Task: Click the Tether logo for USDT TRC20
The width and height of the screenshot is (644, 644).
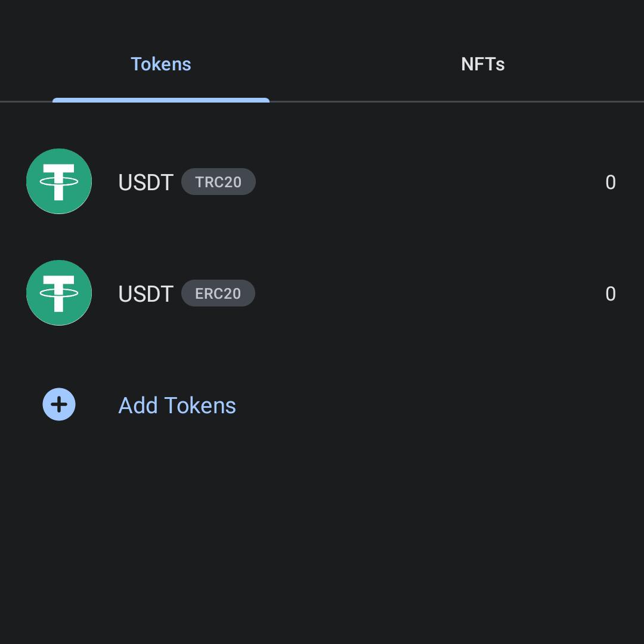Action: (59, 181)
